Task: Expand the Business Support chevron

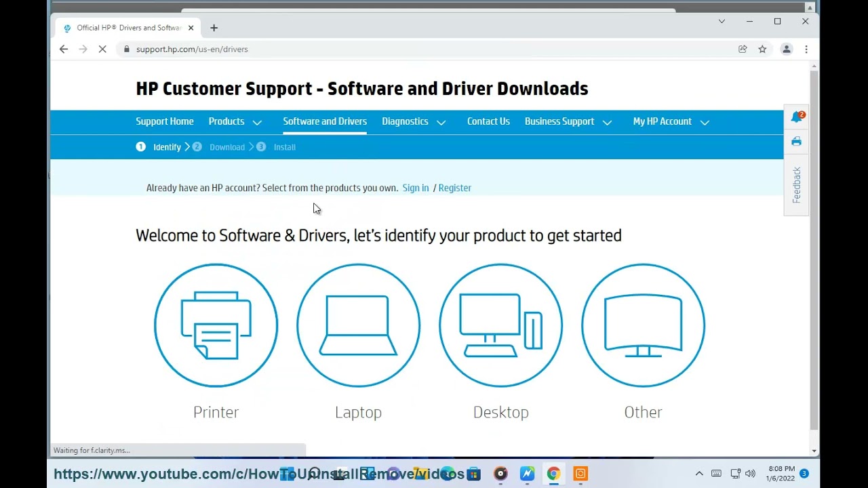Action: (607, 123)
